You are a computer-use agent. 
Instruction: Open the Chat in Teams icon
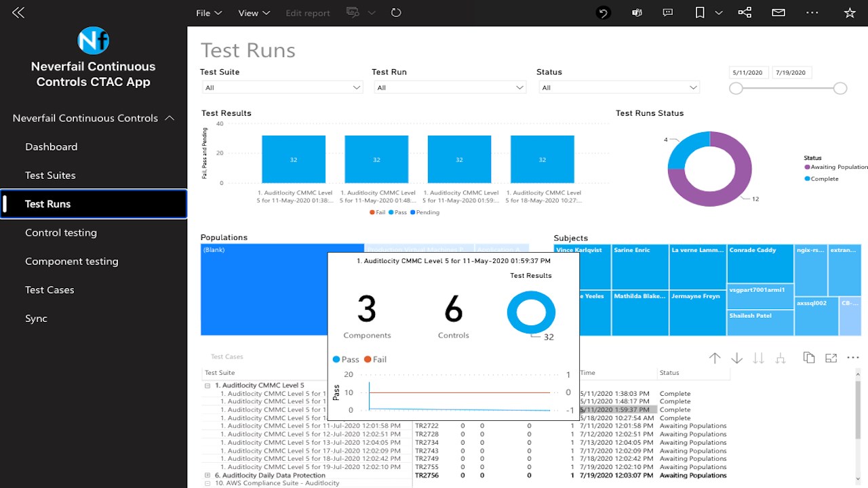pyautogui.click(x=637, y=13)
